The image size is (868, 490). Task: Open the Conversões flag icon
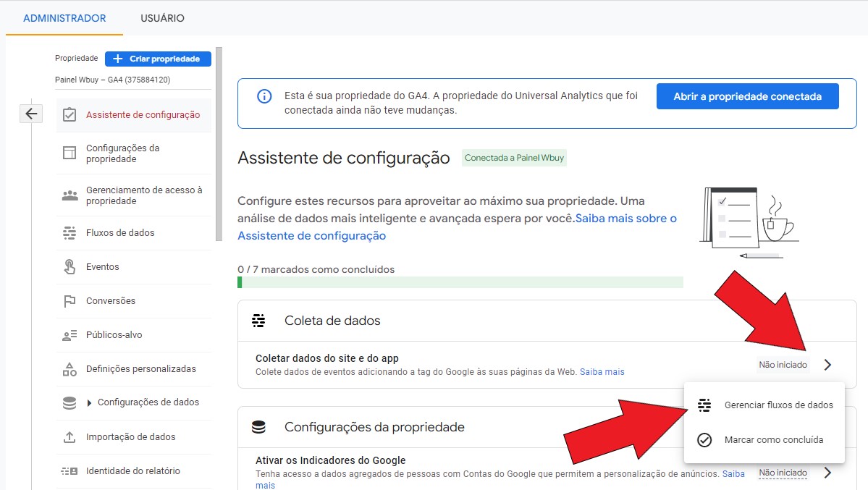coord(69,301)
